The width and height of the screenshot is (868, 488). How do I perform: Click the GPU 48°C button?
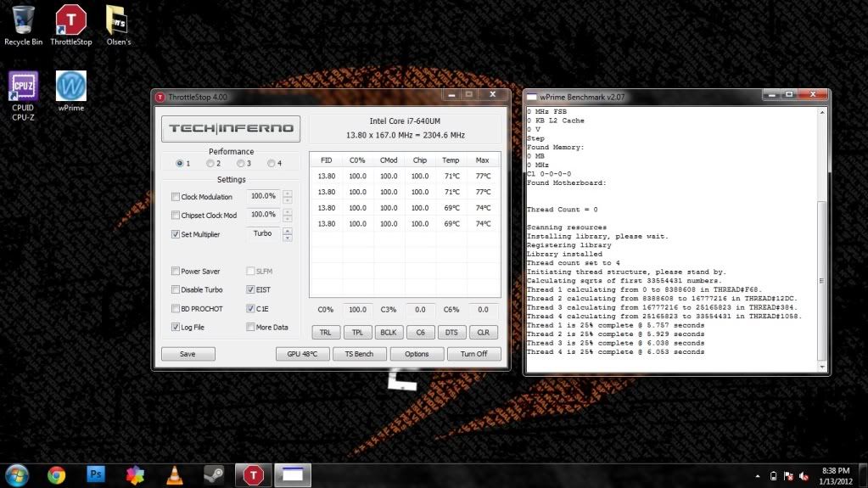click(x=302, y=354)
